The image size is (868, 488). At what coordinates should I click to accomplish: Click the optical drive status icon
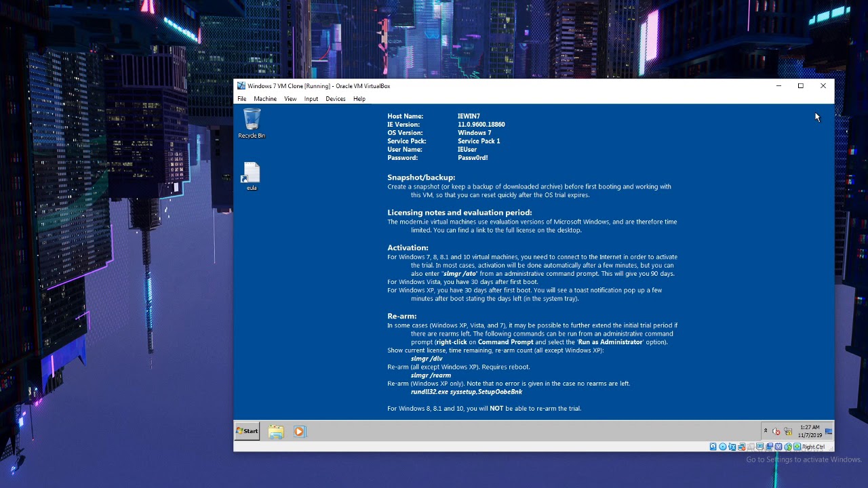pyautogui.click(x=723, y=447)
